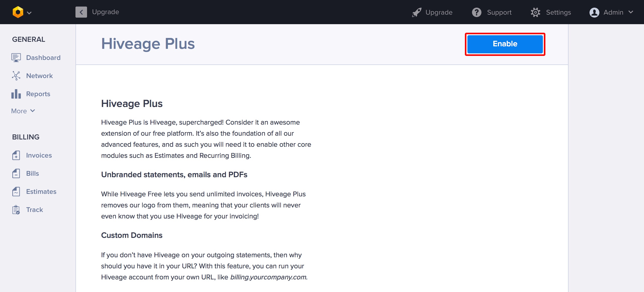
Task: Click the Track clipboard icon
Action: click(x=16, y=210)
